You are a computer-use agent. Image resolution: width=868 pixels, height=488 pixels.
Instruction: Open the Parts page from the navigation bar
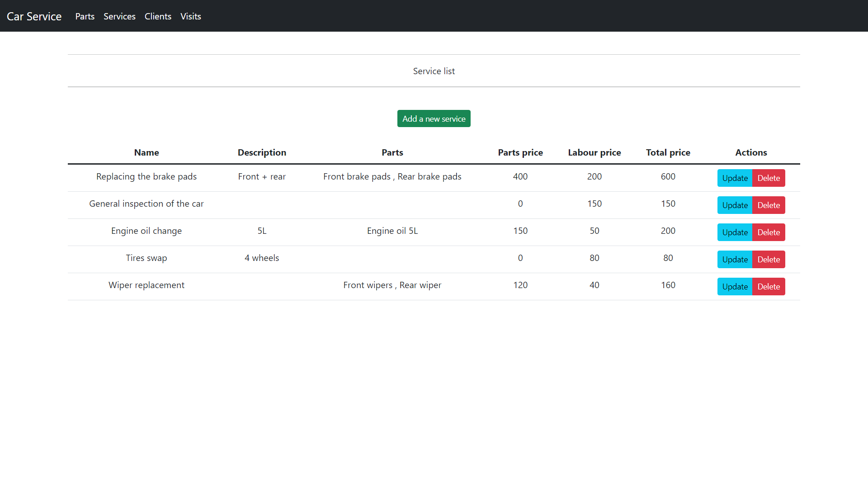click(85, 16)
